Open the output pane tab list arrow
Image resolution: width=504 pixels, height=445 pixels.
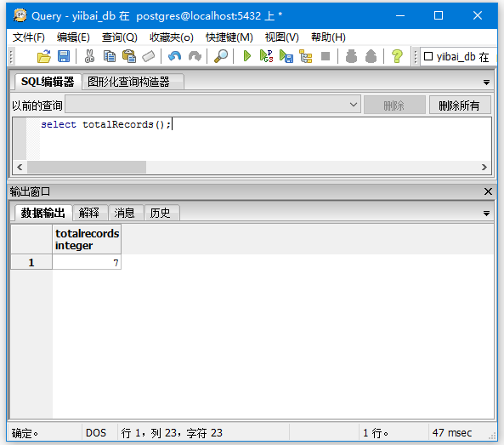486,214
